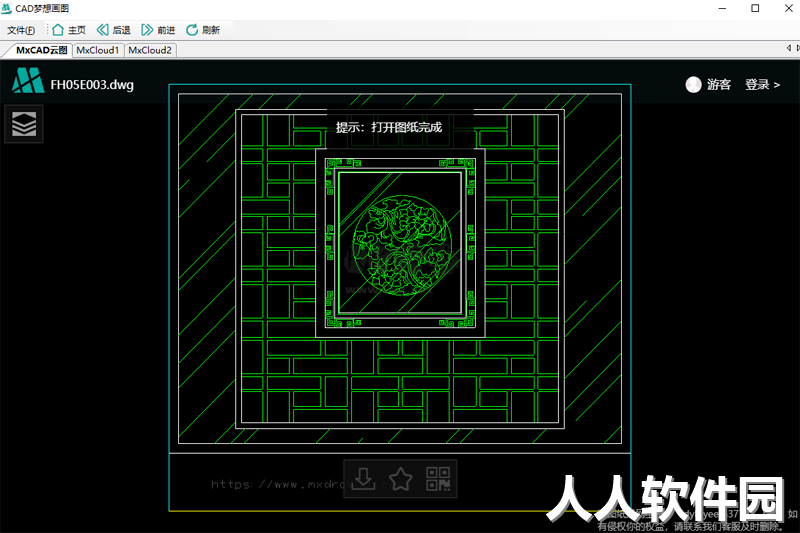Switch to the MxCloud2 tab
Image resolution: width=800 pixels, height=533 pixels.
point(150,50)
